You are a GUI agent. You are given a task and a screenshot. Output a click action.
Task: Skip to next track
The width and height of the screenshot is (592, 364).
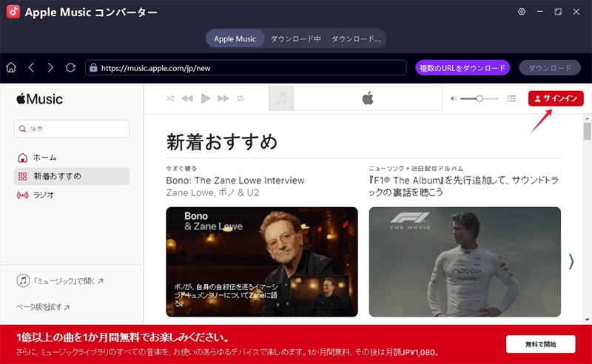[x=223, y=98]
